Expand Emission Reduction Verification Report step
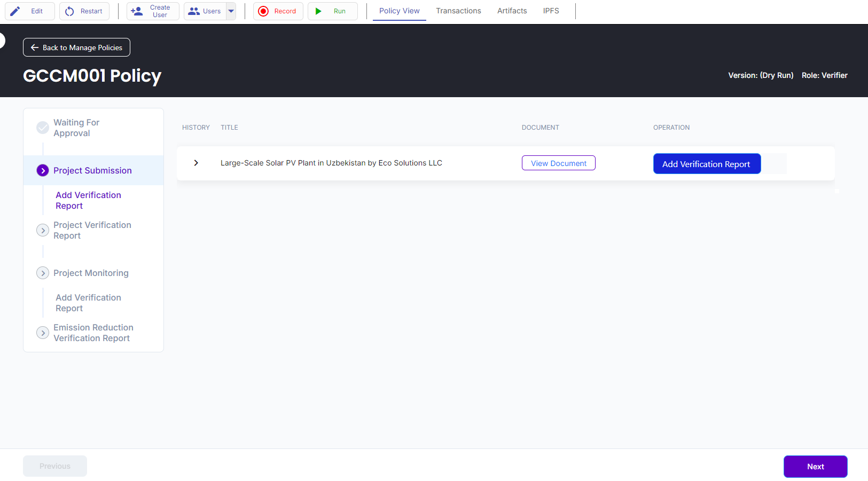This screenshot has height=481, width=868. click(x=43, y=333)
